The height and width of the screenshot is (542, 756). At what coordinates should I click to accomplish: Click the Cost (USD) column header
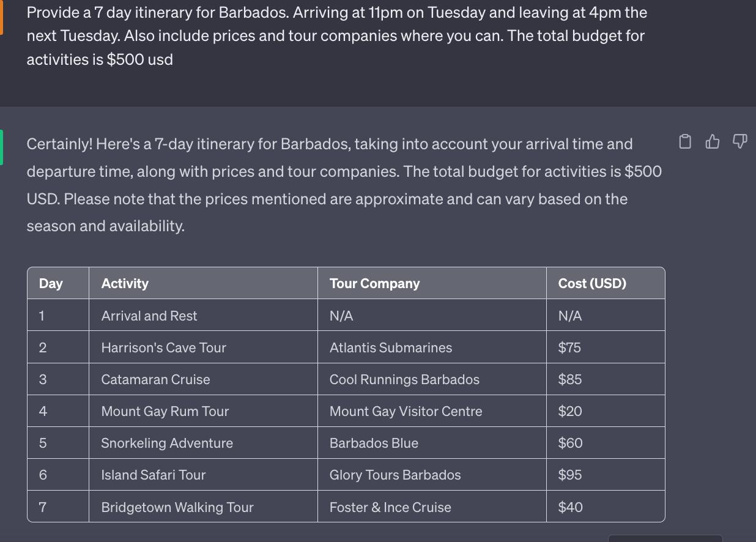coord(606,283)
